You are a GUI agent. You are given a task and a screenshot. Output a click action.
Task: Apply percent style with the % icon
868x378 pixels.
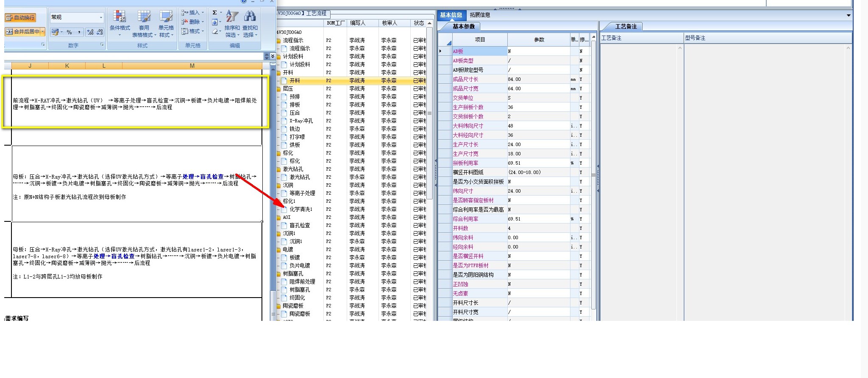pos(70,32)
